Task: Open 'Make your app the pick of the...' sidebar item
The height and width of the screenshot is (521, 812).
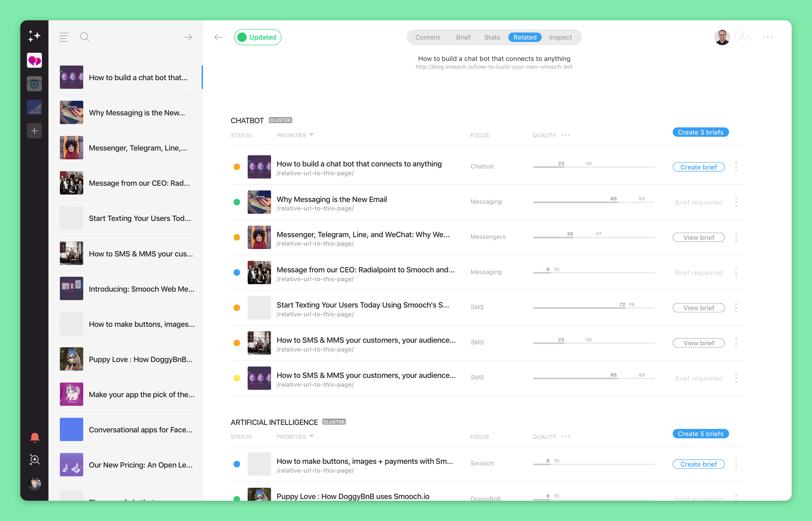Action: [x=127, y=394]
